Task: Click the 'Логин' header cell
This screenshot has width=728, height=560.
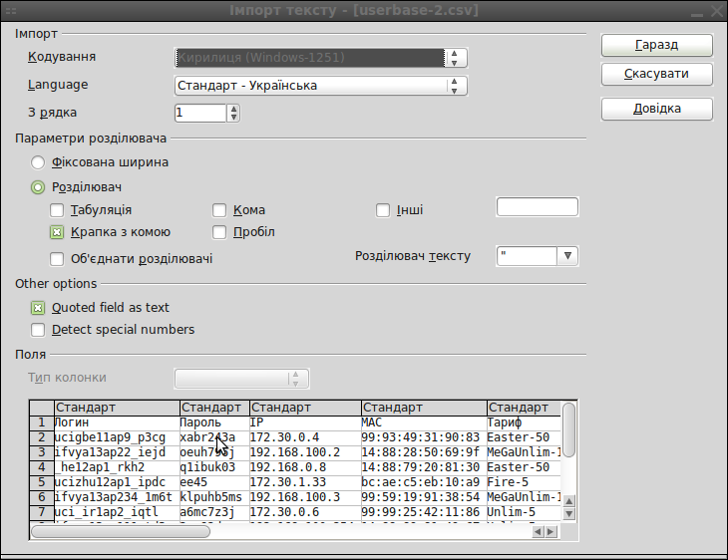Action: [x=117, y=422]
